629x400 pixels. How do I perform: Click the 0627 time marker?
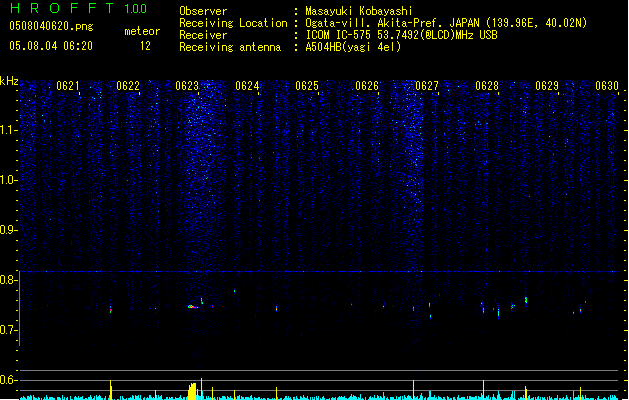click(x=427, y=86)
